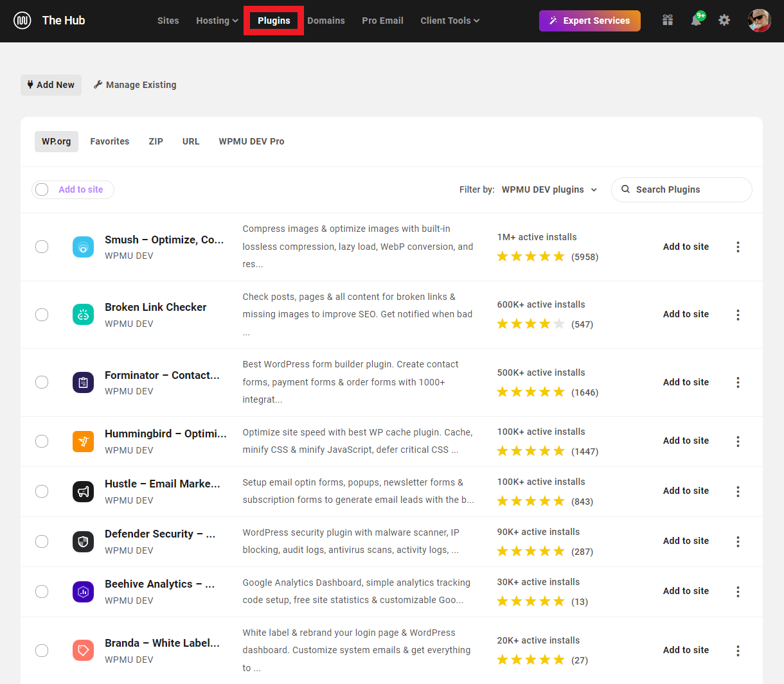The image size is (784, 684).
Task: Open the three-dot menu for Smush
Action: click(x=738, y=247)
